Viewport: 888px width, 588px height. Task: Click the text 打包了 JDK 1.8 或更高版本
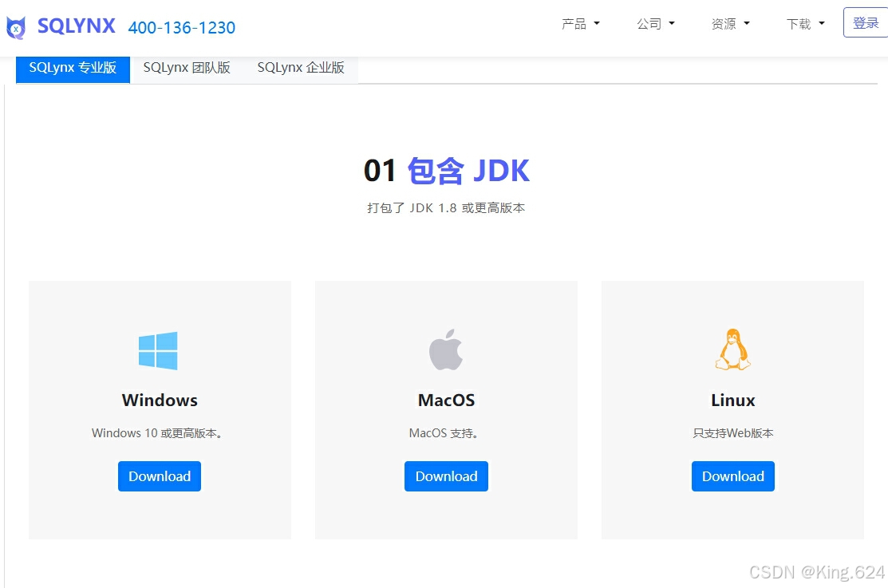(446, 208)
